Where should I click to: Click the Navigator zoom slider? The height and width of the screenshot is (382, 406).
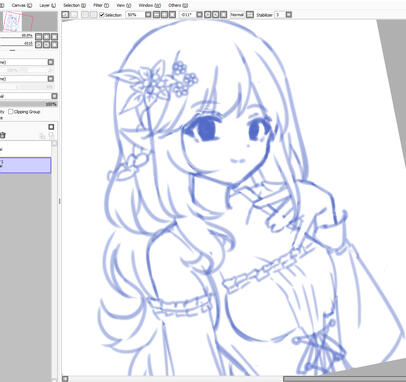16,37
